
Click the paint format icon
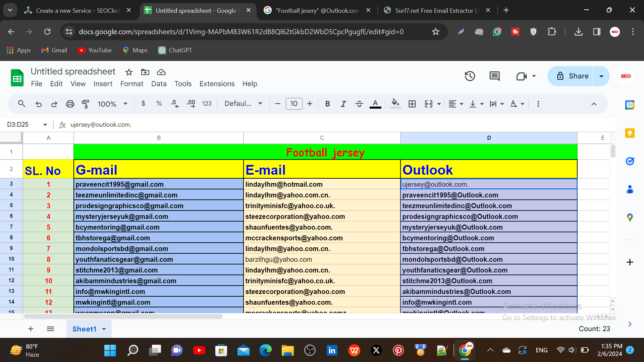point(86,104)
